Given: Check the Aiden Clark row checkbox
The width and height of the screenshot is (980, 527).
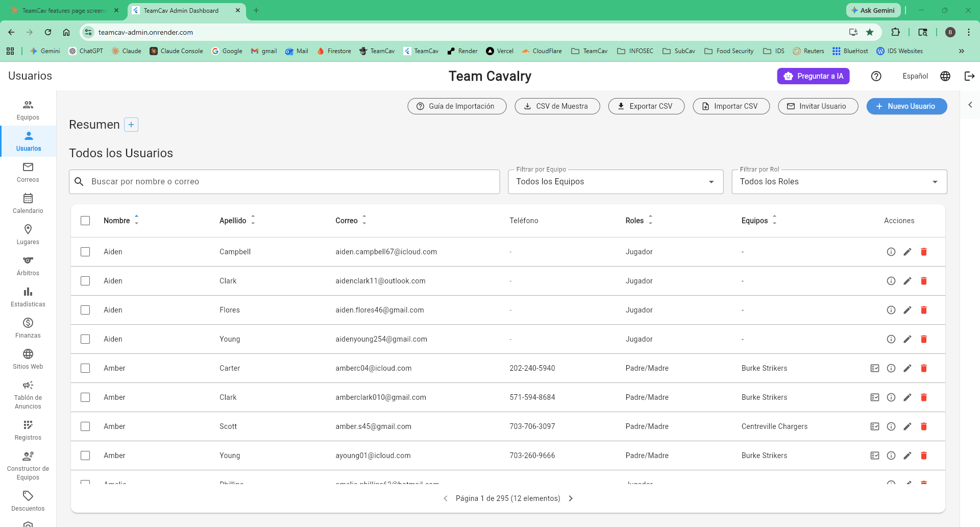Looking at the screenshot, I should (85, 281).
